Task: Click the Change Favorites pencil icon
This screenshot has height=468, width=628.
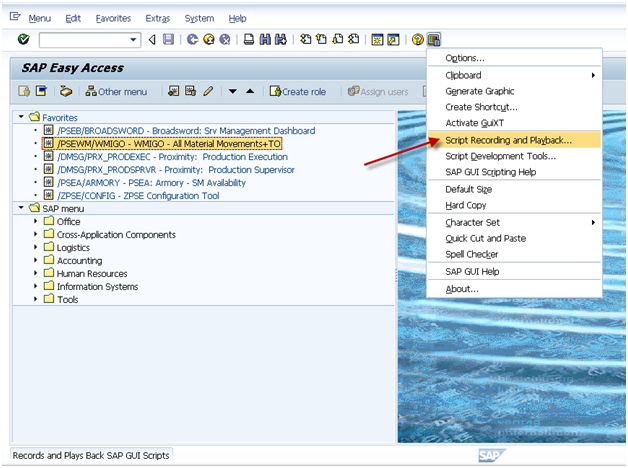Action: coord(208,91)
